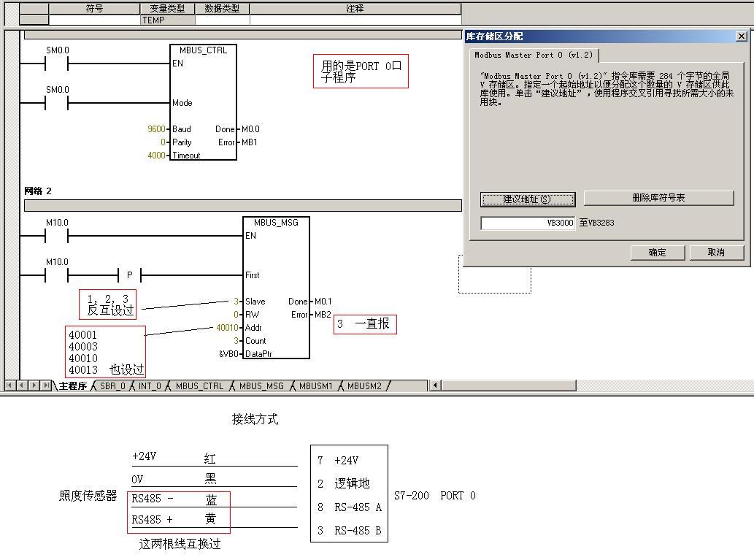Select the P positive edge contact
The width and height of the screenshot is (754, 560).
pos(129,275)
